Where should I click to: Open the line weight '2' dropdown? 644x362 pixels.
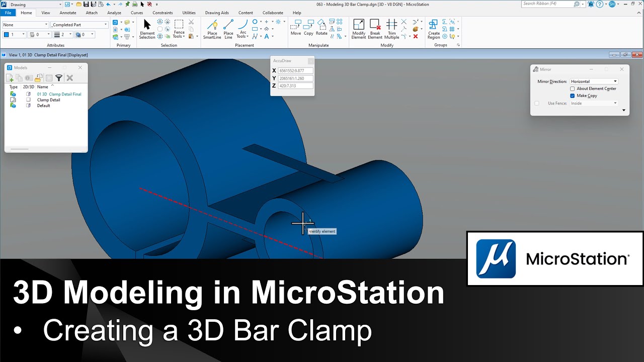click(63, 35)
